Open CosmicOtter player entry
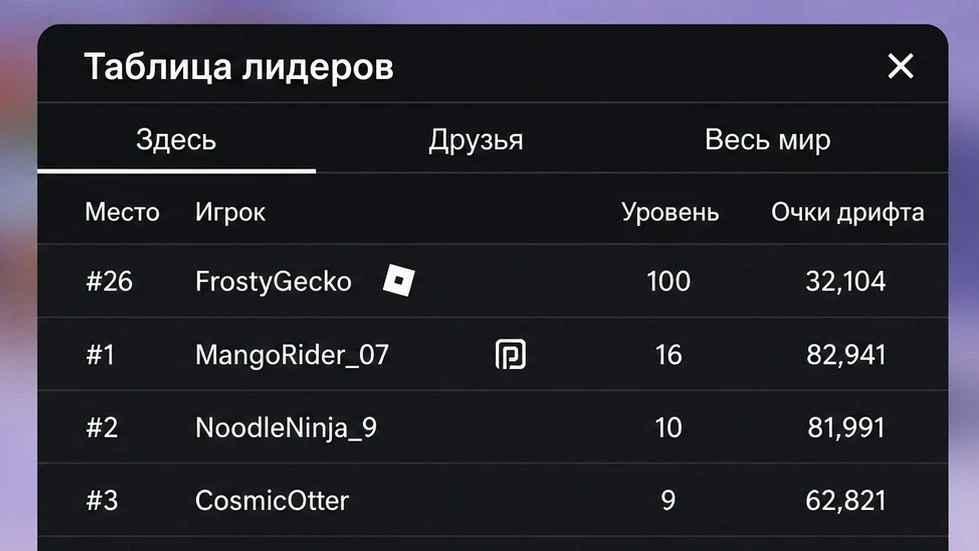This screenshot has height=551, width=979. [272, 500]
